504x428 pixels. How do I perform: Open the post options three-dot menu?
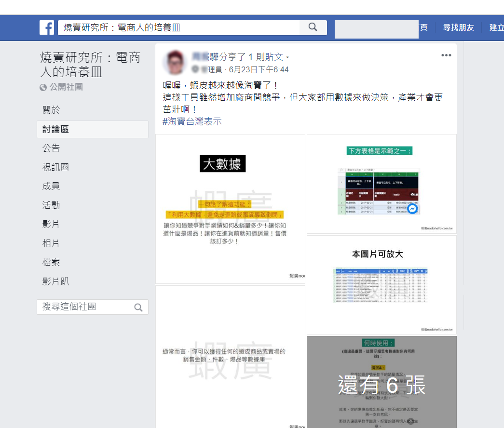click(x=446, y=55)
